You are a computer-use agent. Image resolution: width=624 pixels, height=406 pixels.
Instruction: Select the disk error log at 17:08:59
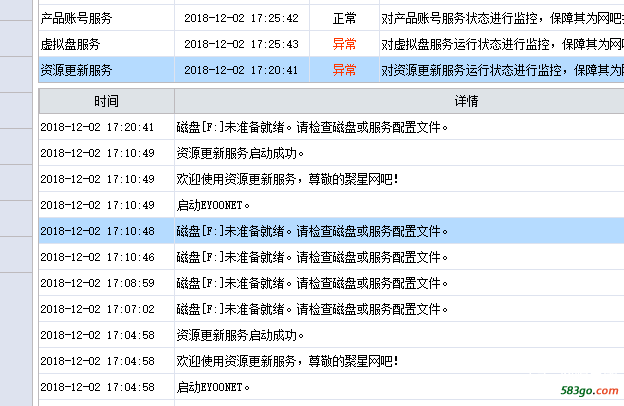tap(310, 283)
